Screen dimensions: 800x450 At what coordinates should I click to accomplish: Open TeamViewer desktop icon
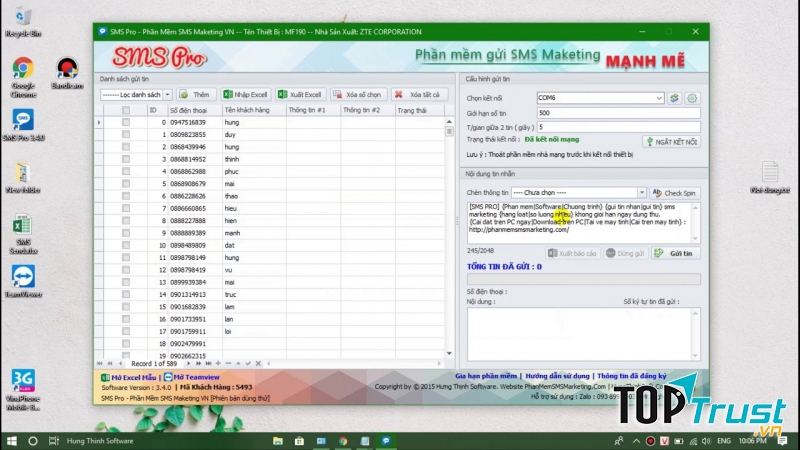tap(23, 282)
